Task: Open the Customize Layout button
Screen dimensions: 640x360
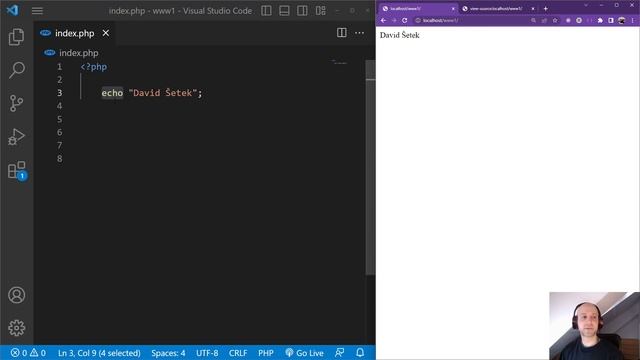Action: click(x=320, y=11)
